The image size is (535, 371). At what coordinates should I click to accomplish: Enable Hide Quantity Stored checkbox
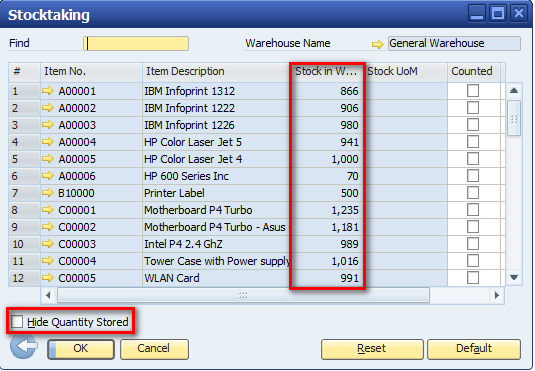[x=17, y=322]
